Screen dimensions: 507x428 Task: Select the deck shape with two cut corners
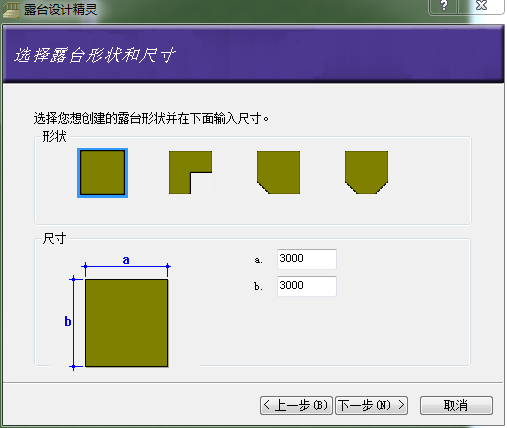point(366,172)
